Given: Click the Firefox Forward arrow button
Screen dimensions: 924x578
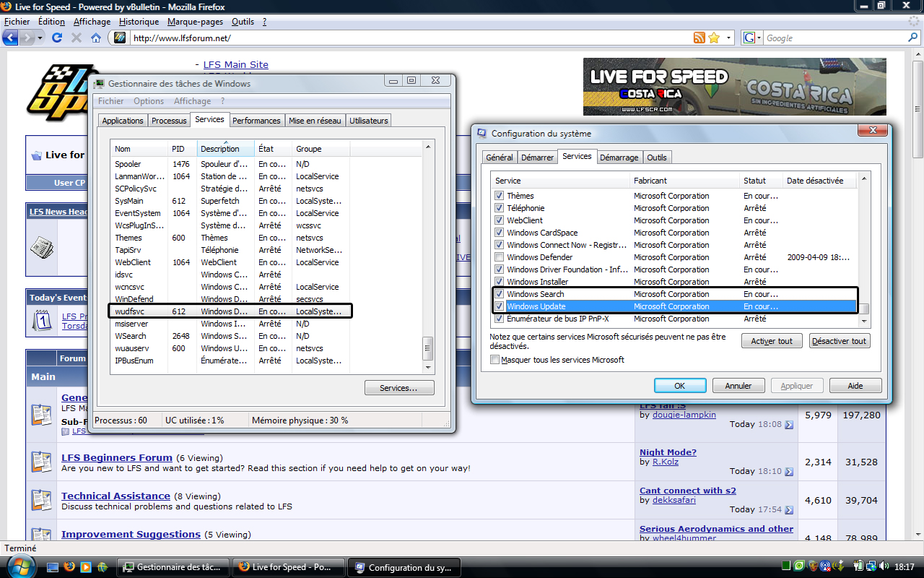Looking at the screenshot, I should point(27,38).
